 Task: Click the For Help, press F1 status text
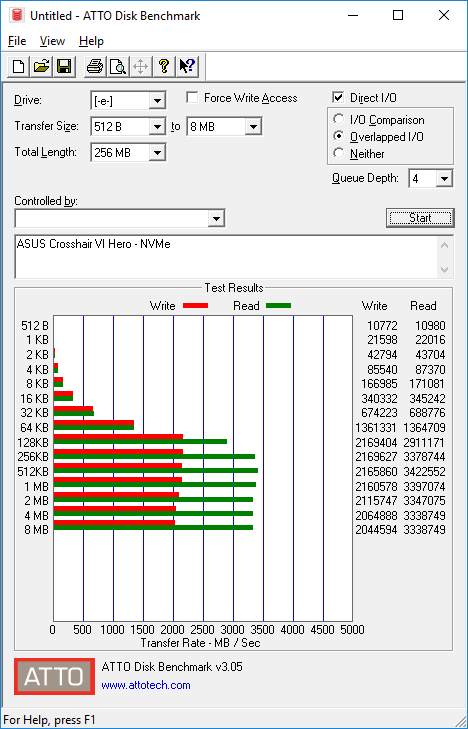[49, 720]
